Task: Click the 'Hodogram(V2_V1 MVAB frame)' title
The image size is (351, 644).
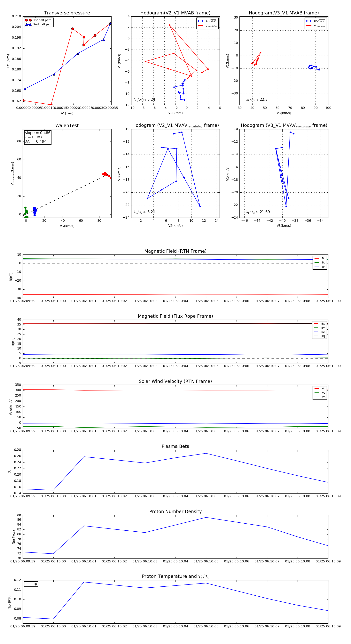Action: [175, 13]
